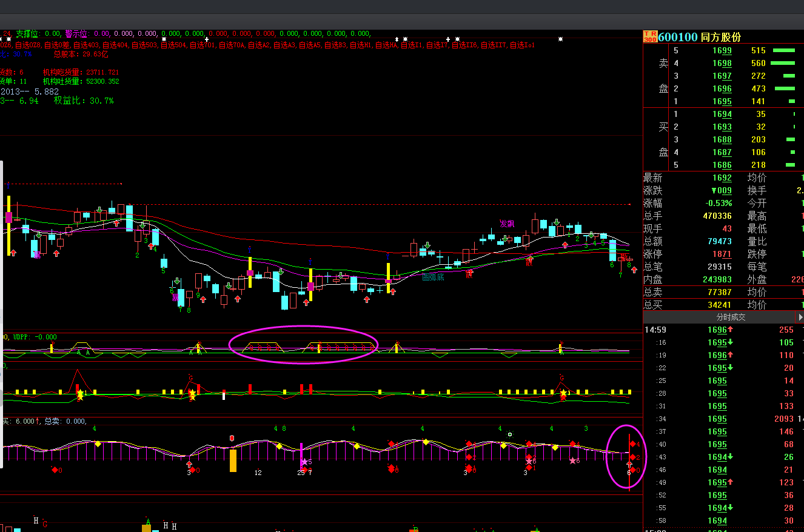Select the 涨停 price 1871
804x532 pixels.
[722, 254]
